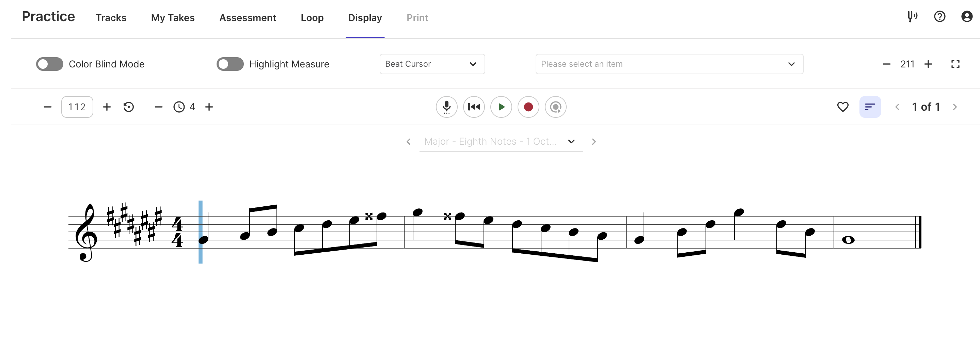The width and height of the screenshot is (980, 348).
Task: Open the Beat Cursor dropdown
Action: click(x=432, y=64)
